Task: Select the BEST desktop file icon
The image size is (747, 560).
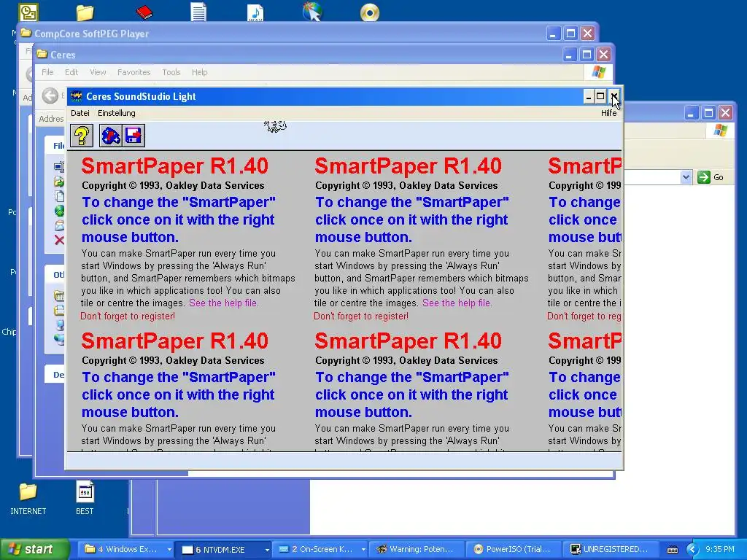Action: [85, 499]
